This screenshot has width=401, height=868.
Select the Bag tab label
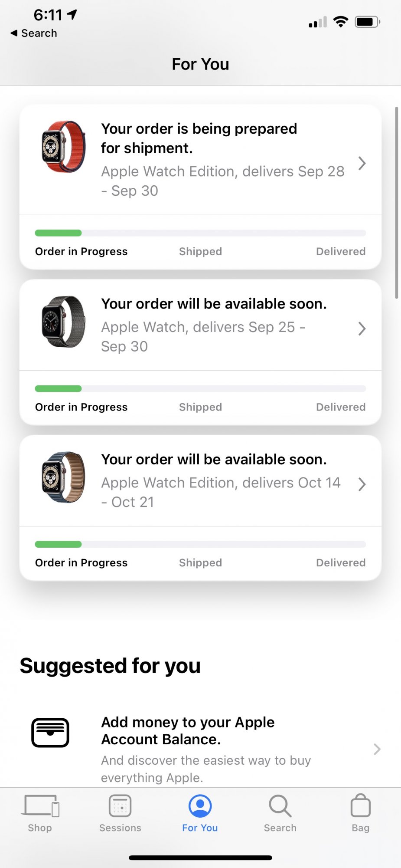[x=360, y=828]
